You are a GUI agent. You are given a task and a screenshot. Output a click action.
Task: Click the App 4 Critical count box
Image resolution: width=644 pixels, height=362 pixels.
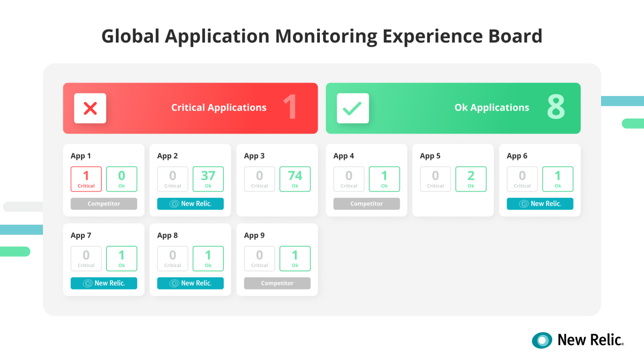pyautogui.click(x=349, y=179)
